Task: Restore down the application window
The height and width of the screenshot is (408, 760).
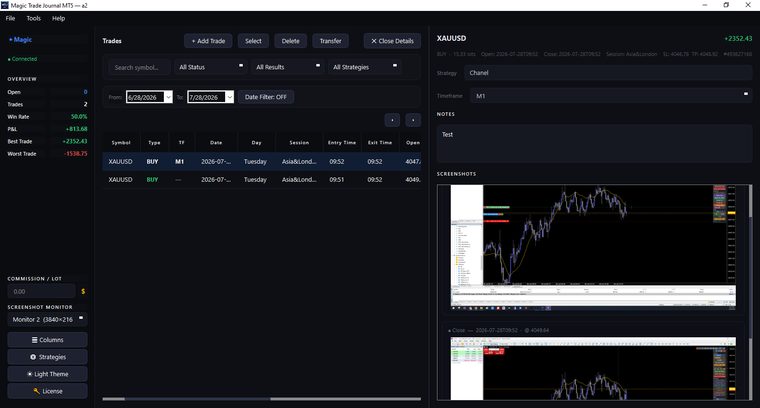Action: pos(726,5)
